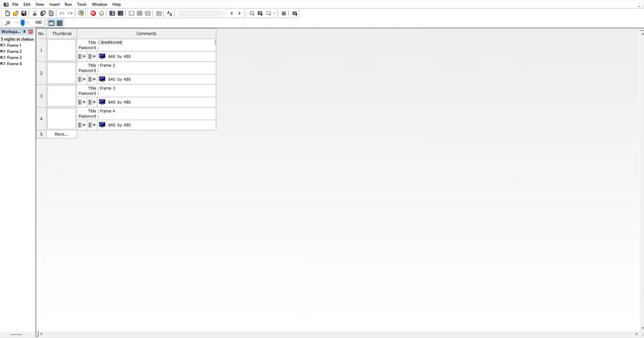The image size is (644, 338).
Task: Click the Undo arrow icon
Action: pyautogui.click(x=62, y=14)
